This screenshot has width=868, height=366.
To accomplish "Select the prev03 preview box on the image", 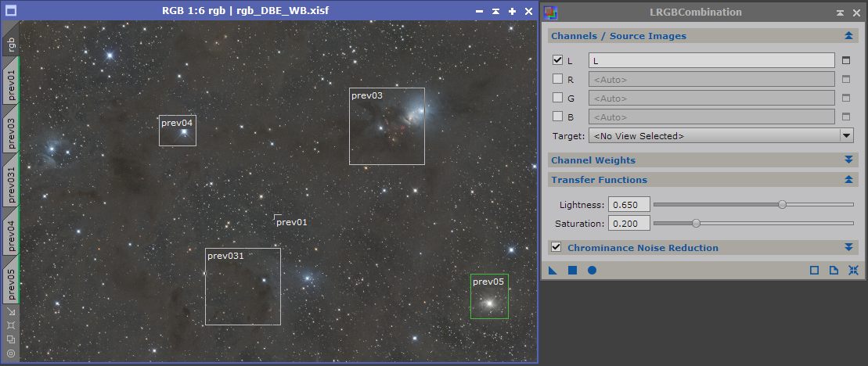I will pos(387,126).
